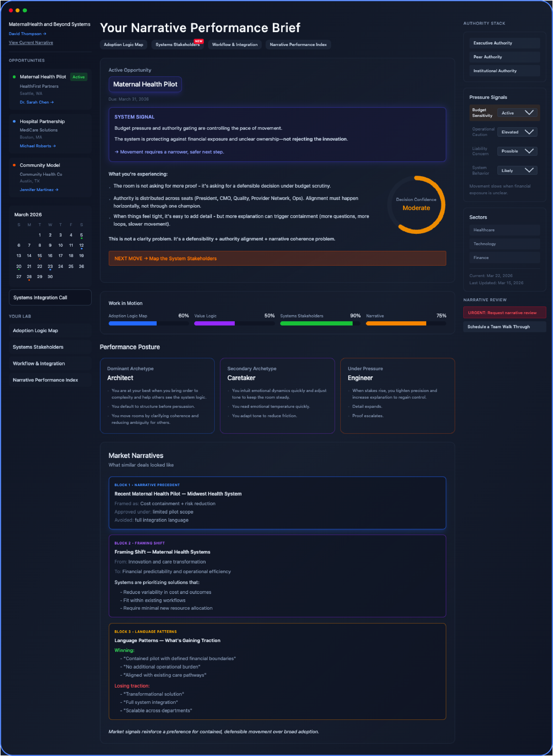Viewport: 553px width, 756px height.
Task: Open the Budget Sensitivity 'Active' dropdown
Action: [517, 113]
